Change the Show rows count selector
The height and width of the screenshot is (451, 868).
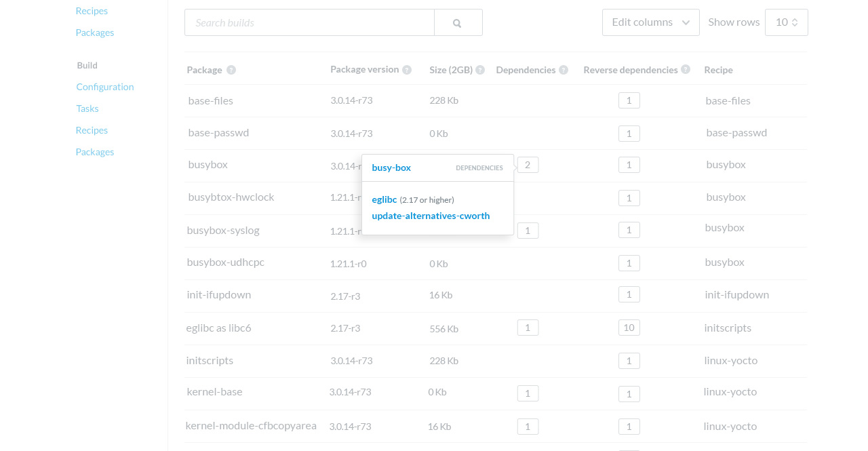point(786,22)
